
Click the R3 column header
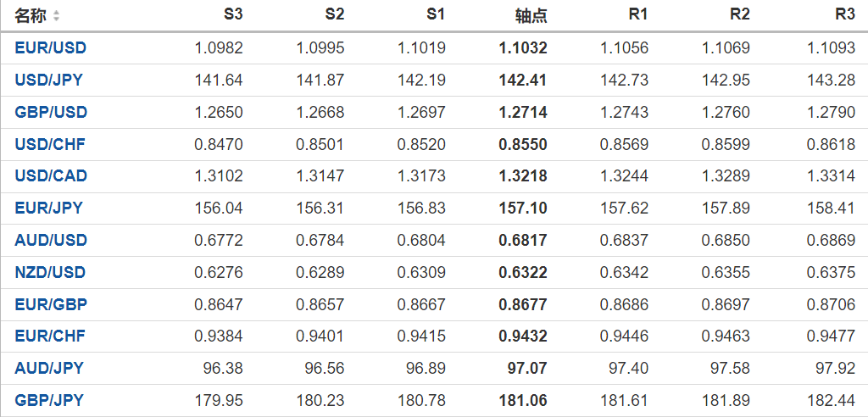click(x=844, y=15)
